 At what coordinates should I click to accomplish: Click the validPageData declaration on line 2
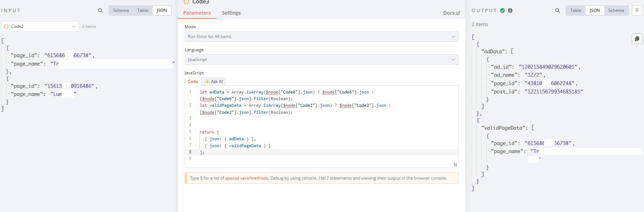coord(295,108)
